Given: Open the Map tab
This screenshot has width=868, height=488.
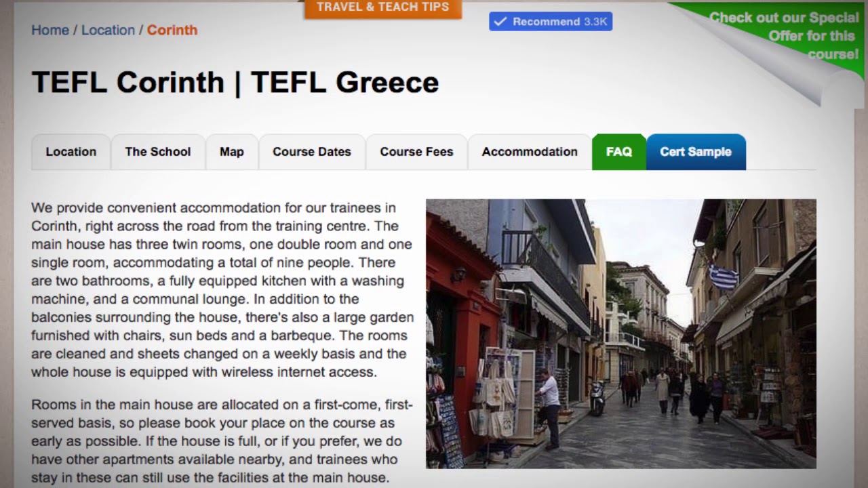Looking at the screenshot, I should click(232, 152).
